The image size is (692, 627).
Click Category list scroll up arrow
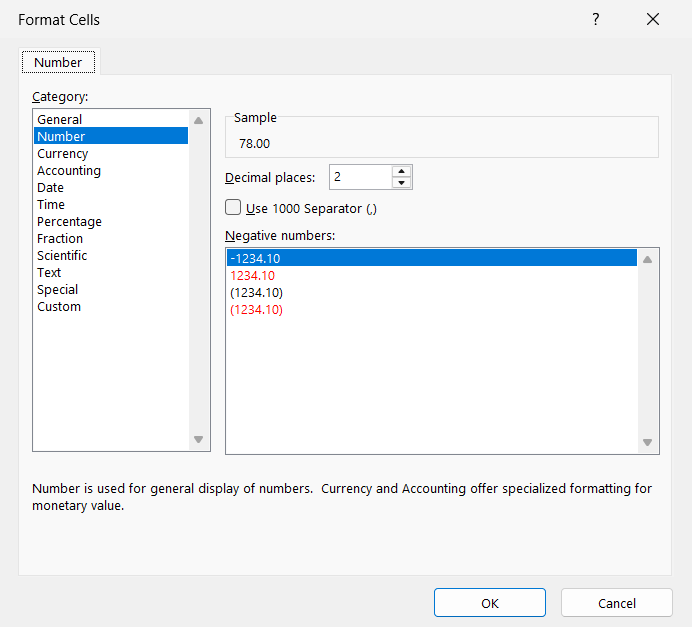(x=199, y=120)
